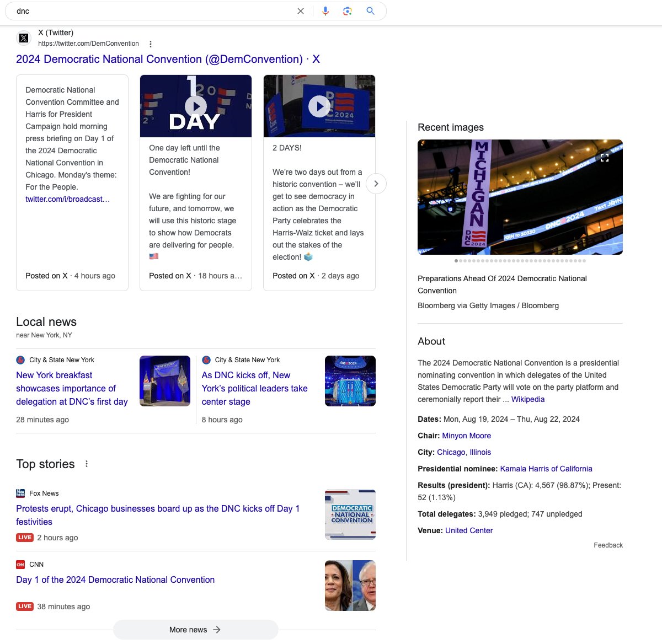Image resolution: width=662 pixels, height=644 pixels.
Task: Open the Fox News 'Protests erupt' story
Action: pos(158,515)
